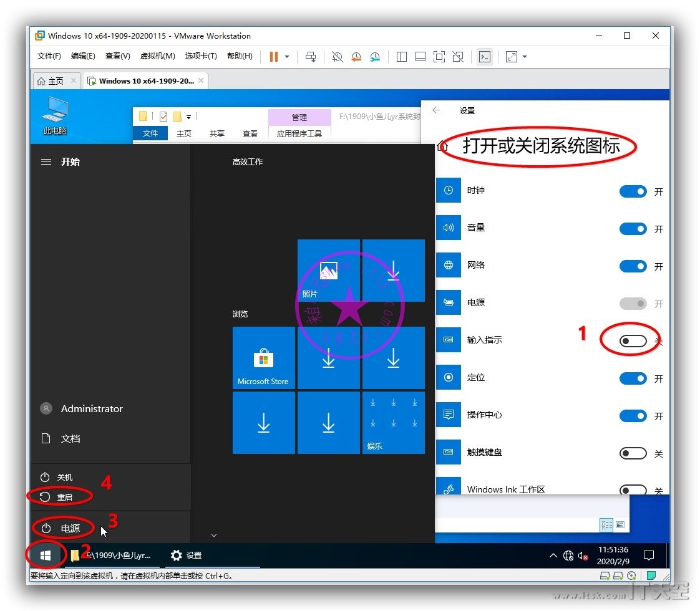Screen dimensions: 700x611
Task: Click the CD/DVD device status bar icon
Action: [x=631, y=575]
